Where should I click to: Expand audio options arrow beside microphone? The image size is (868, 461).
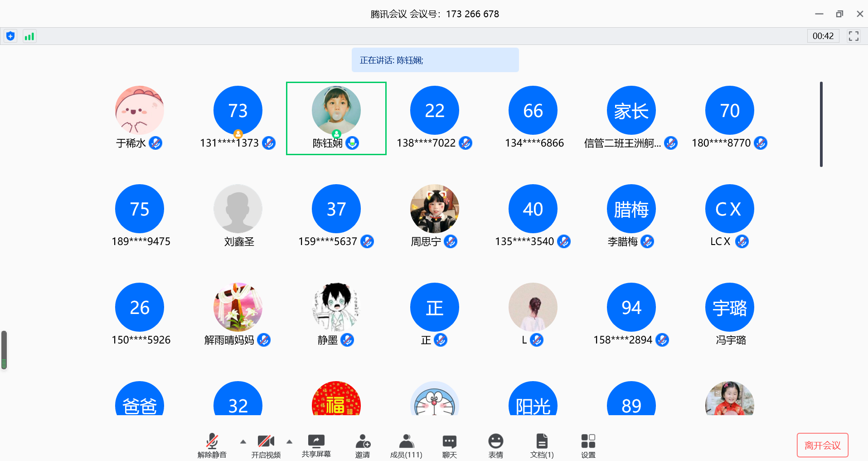[243, 441]
